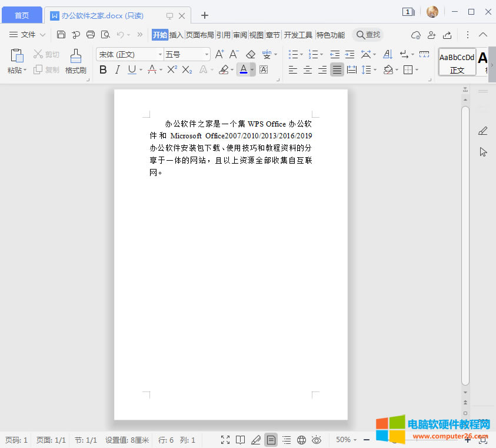Click the eye protection mode icon
Screen dimensions: 496x448
(x=315, y=440)
